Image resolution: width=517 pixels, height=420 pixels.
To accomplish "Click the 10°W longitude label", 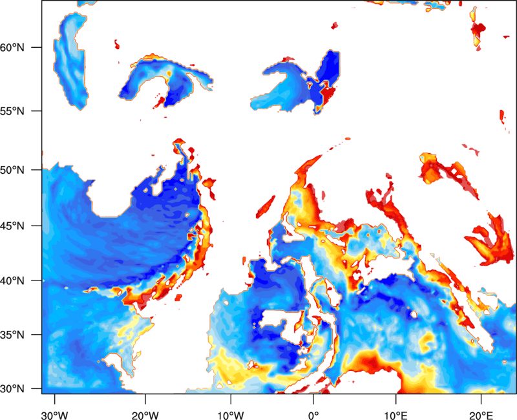I will pos(231,415).
